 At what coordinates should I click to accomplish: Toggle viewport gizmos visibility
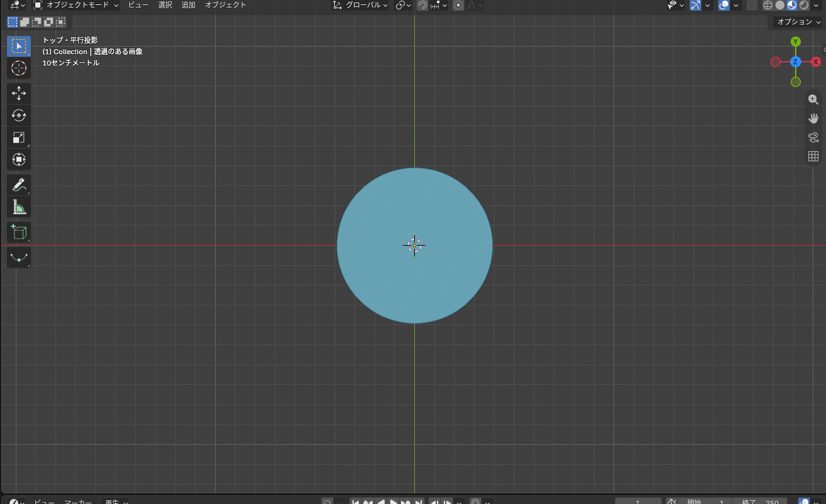[x=695, y=5]
